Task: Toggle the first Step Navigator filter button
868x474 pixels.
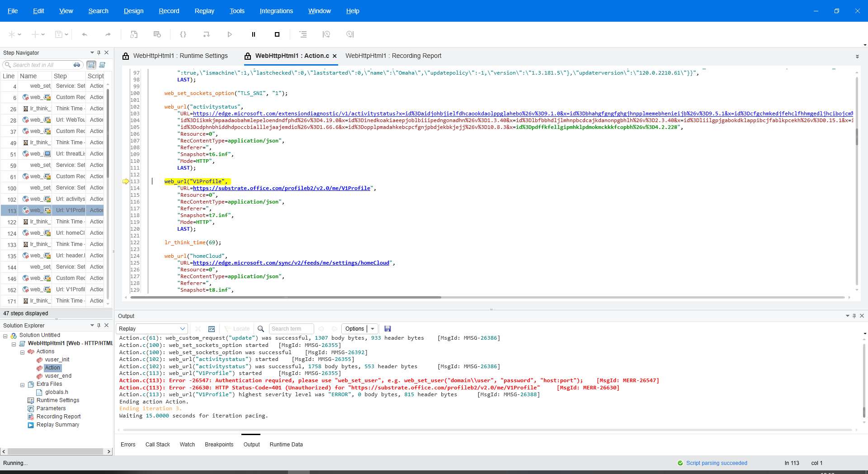Action: coord(91,65)
